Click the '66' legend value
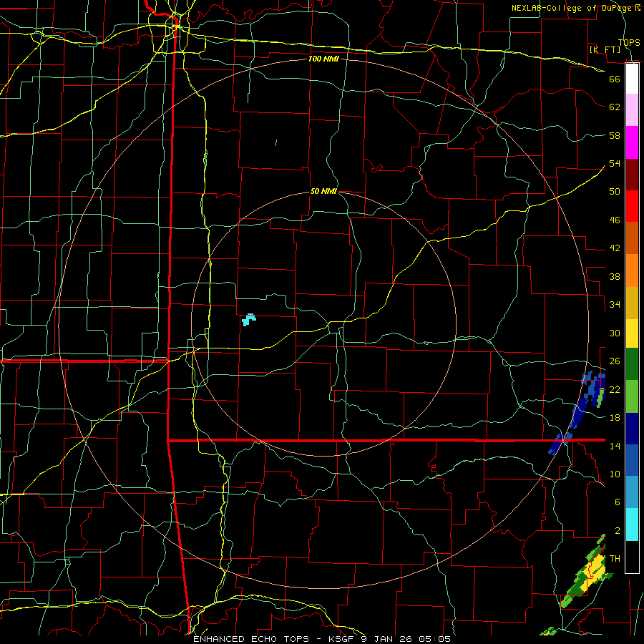Viewport: 644px width, 644px height. pyautogui.click(x=615, y=79)
